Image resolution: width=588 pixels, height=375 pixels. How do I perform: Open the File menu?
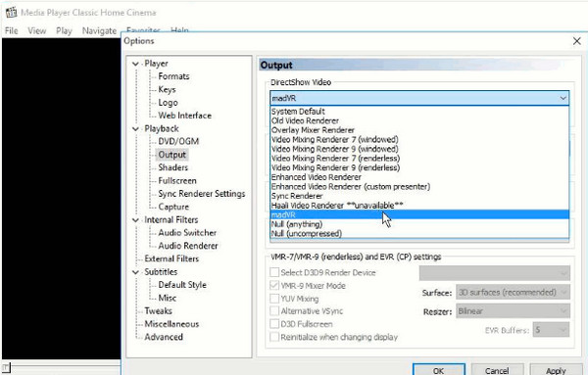click(x=11, y=30)
